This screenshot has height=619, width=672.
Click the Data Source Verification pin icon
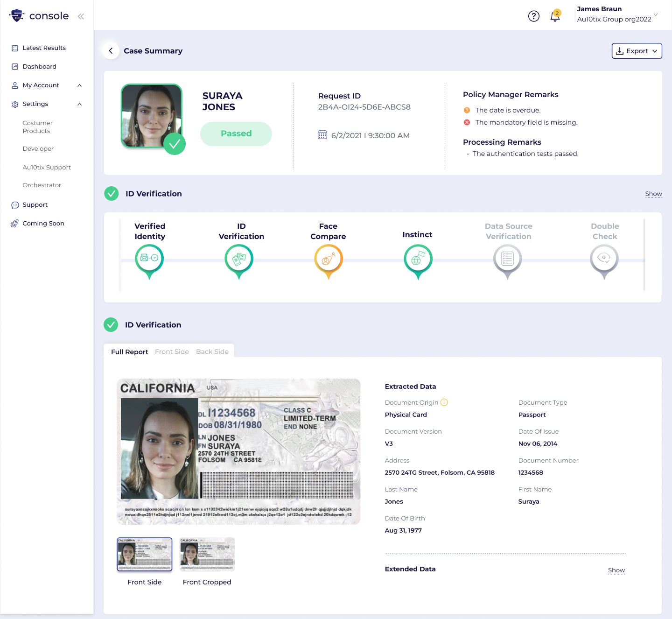click(x=508, y=261)
